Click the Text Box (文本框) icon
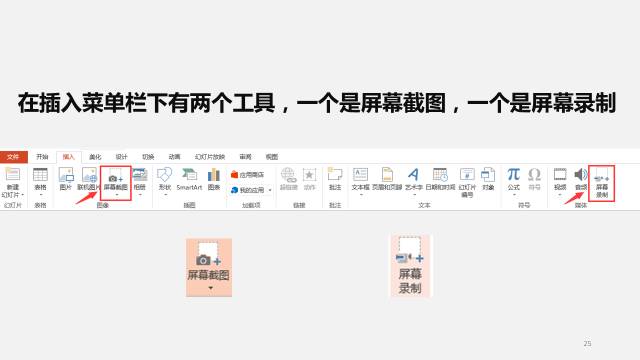Image resolution: width=640 pixels, height=360 pixels. 360,174
